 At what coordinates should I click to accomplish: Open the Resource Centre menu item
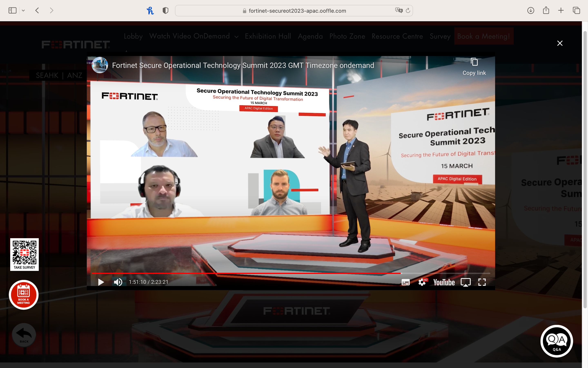pos(397,36)
